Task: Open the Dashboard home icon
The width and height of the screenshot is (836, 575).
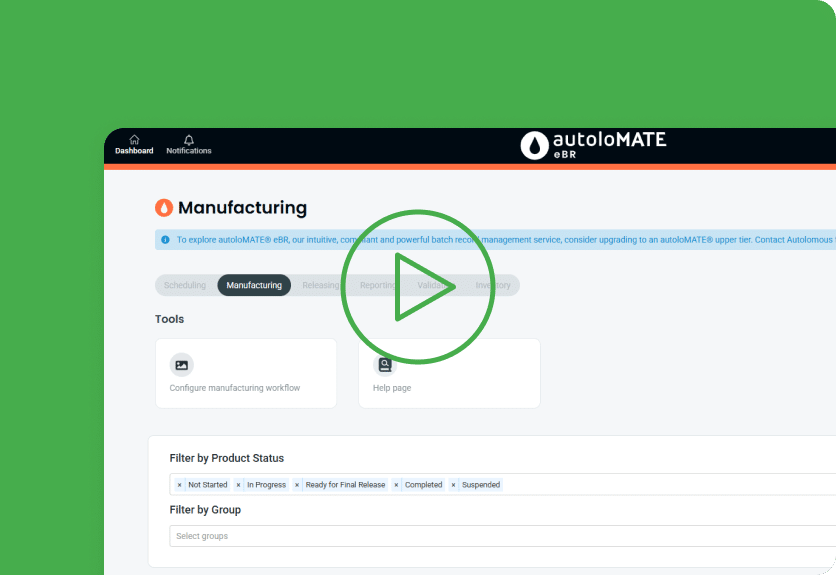Action: coord(134,140)
